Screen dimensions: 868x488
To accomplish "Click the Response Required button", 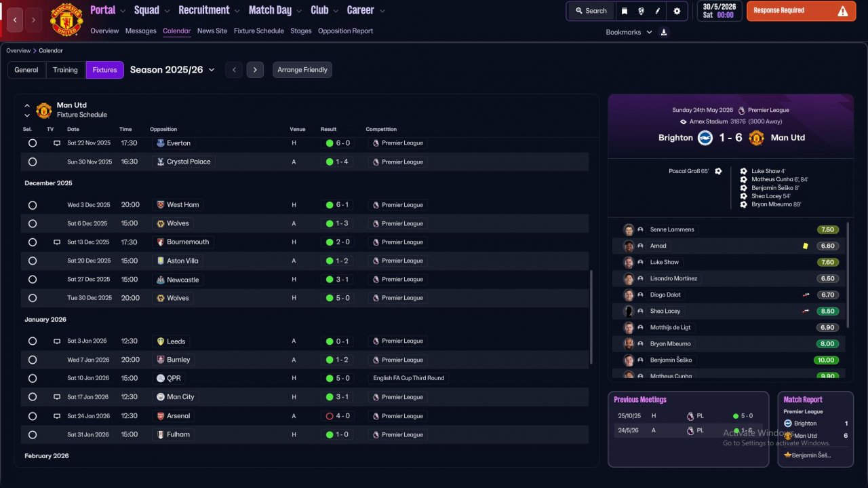I will (x=801, y=11).
